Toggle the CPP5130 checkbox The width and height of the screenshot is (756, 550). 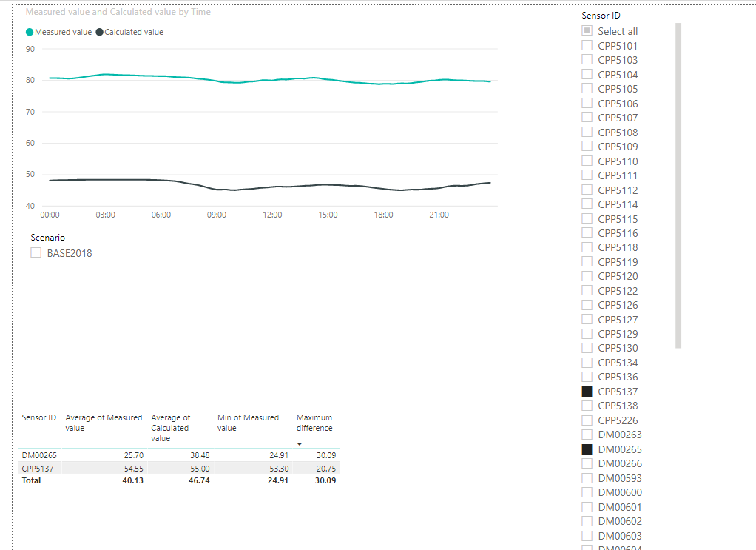pos(587,348)
